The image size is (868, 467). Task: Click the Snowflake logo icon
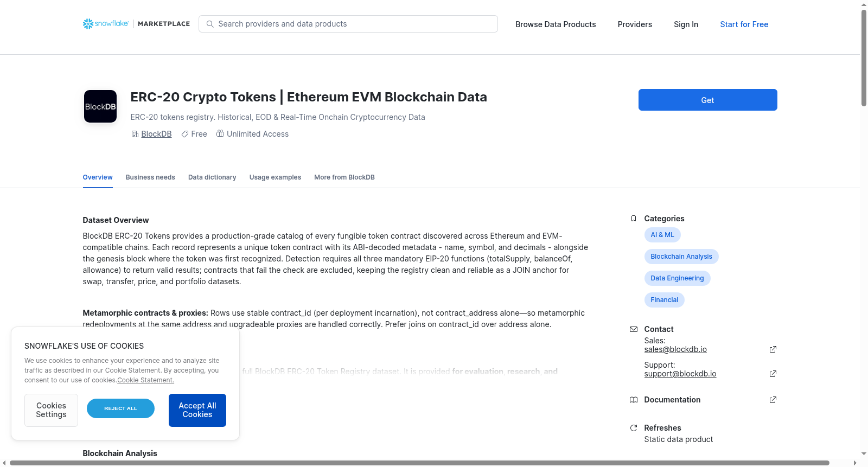pyautogui.click(x=88, y=24)
